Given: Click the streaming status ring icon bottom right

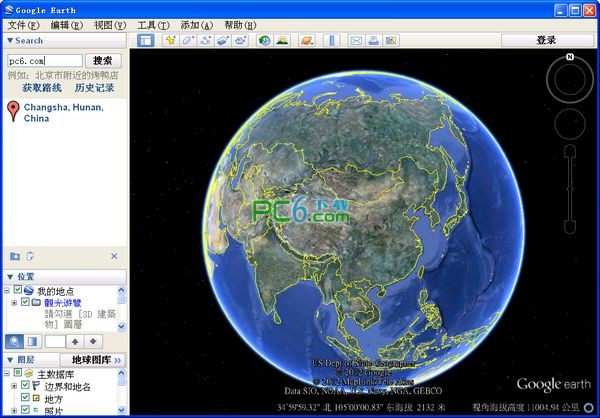Looking at the screenshot, I should point(589,407).
